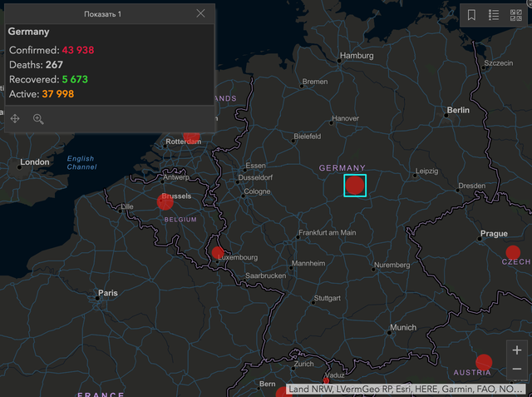The image size is (532, 397).
Task: Click the map attribution text bar
Action: click(x=407, y=389)
